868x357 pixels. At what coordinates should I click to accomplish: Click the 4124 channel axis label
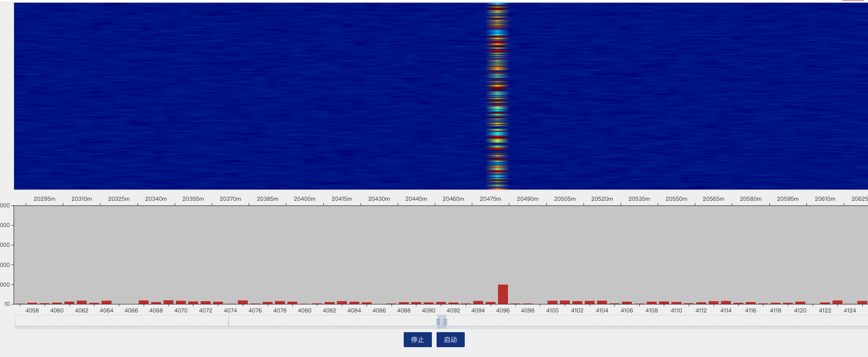point(850,311)
